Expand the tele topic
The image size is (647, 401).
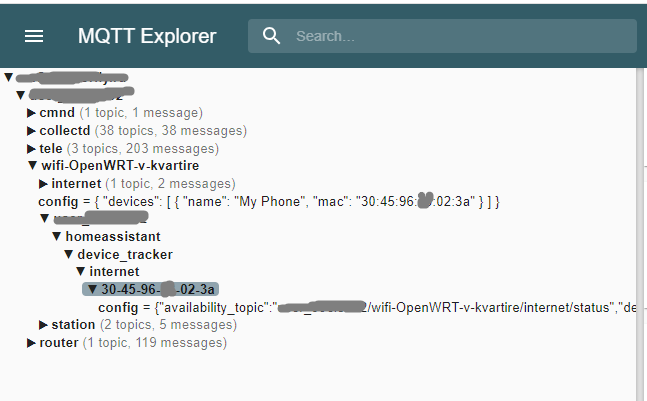tap(32, 149)
